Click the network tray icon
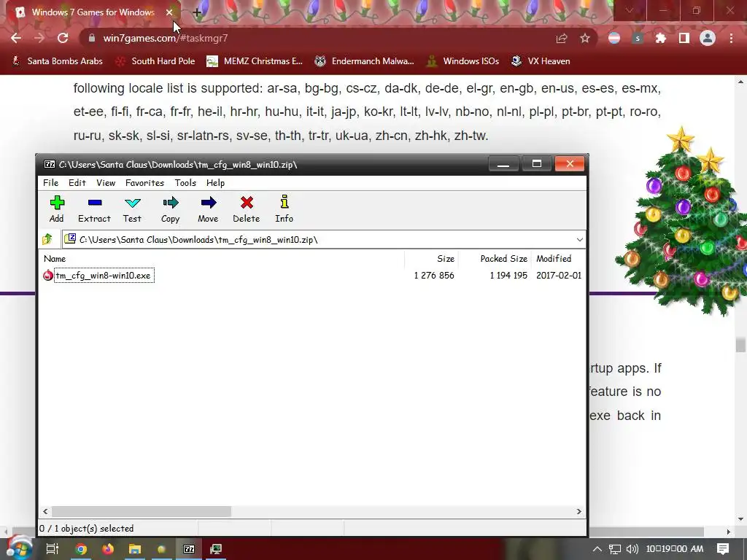Viewport: 747px width, 560px height. click(614, 549)
